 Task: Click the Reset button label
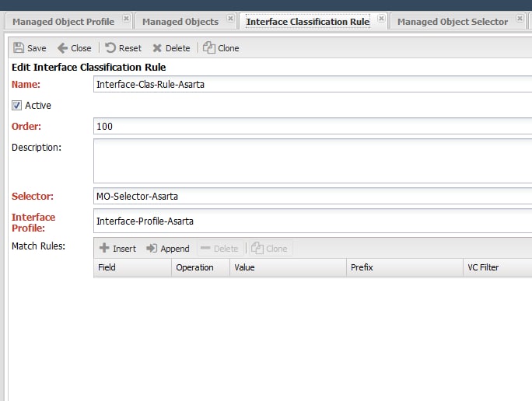click(x=130, y=48)
